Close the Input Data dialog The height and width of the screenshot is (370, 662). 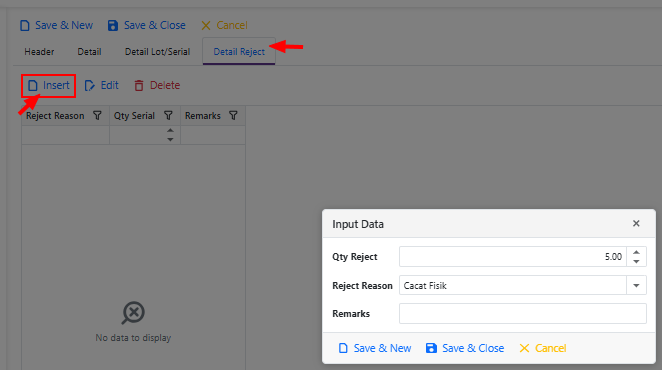[636, 223]
